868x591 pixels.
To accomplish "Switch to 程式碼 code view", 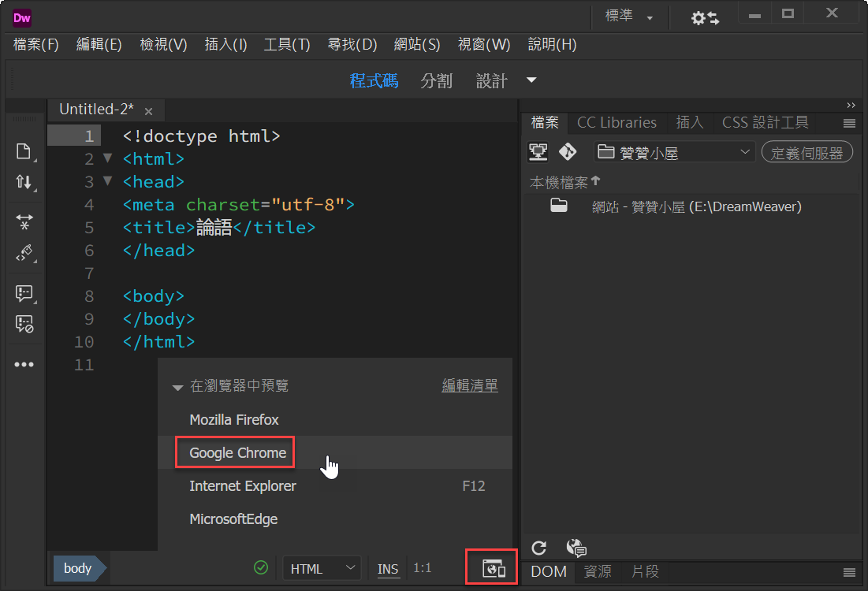I will point(374,81).
